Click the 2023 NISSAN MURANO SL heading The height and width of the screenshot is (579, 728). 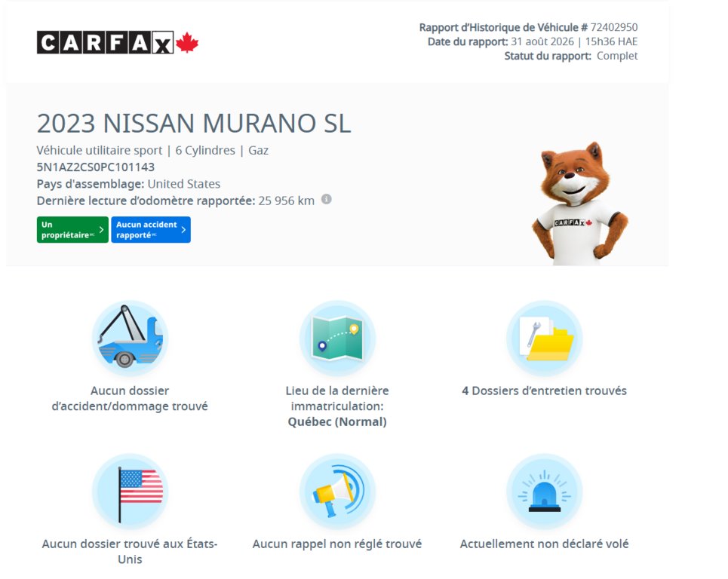[194, 124]
